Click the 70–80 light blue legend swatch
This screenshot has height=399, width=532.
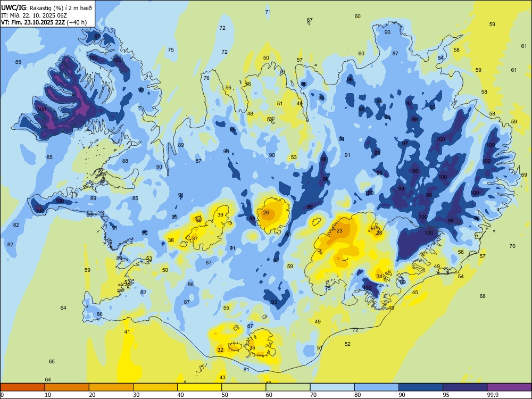coord(332,387)
